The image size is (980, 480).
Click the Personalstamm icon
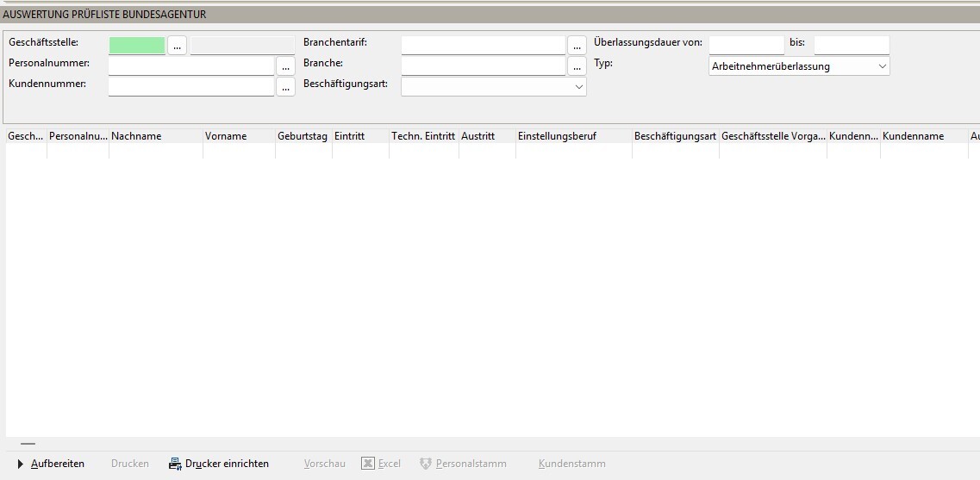coord(426,464)
